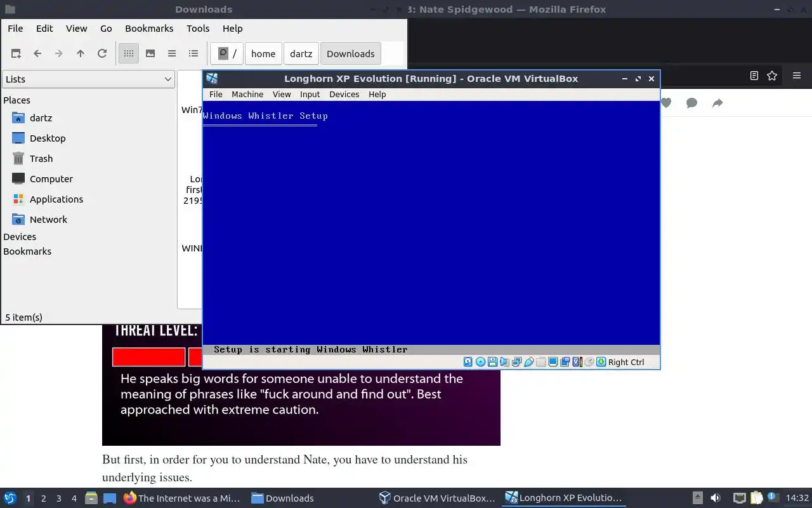The image size is (812, 508).
Task: Open VirtualBox Input menu
Action: coord(310,95)
